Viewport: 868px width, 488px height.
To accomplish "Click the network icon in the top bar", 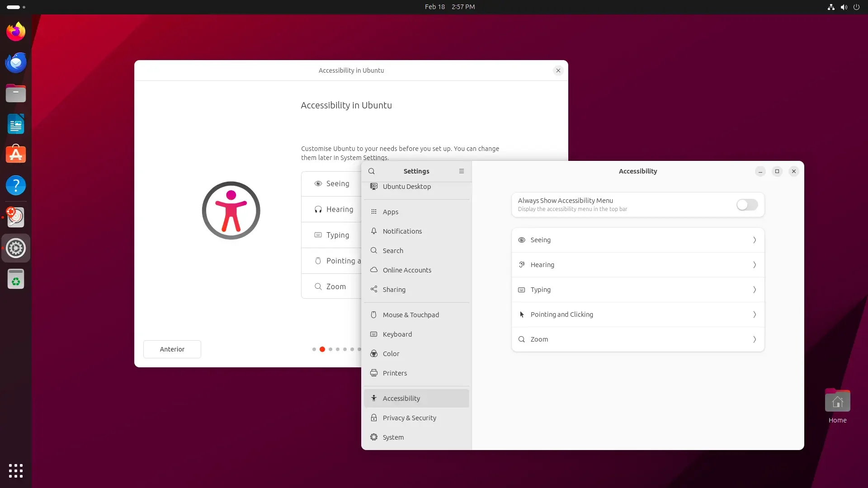I will pos(831,7).
